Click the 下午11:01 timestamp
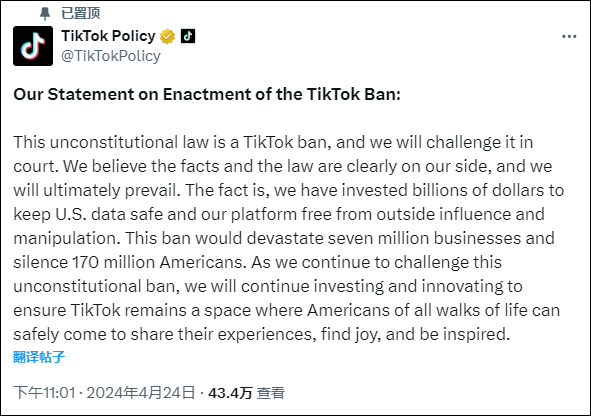Viewport: 591px width, 416px height. point(44,393)
